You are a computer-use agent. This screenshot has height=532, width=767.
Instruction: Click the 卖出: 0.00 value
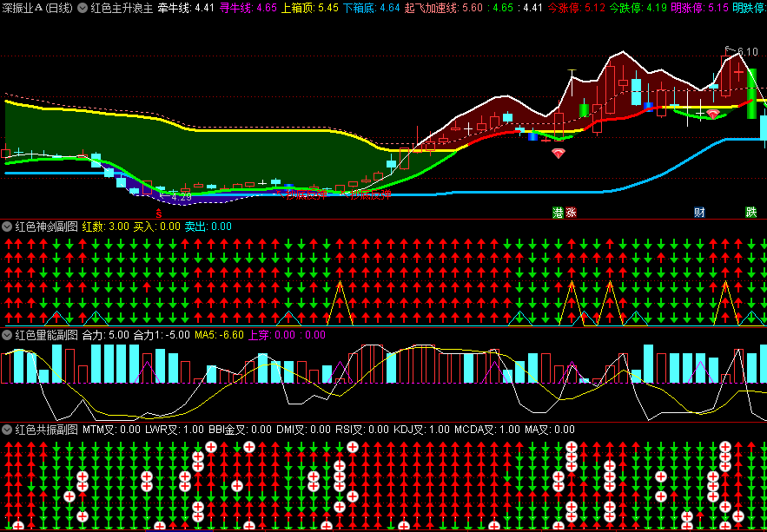point(208,227)
